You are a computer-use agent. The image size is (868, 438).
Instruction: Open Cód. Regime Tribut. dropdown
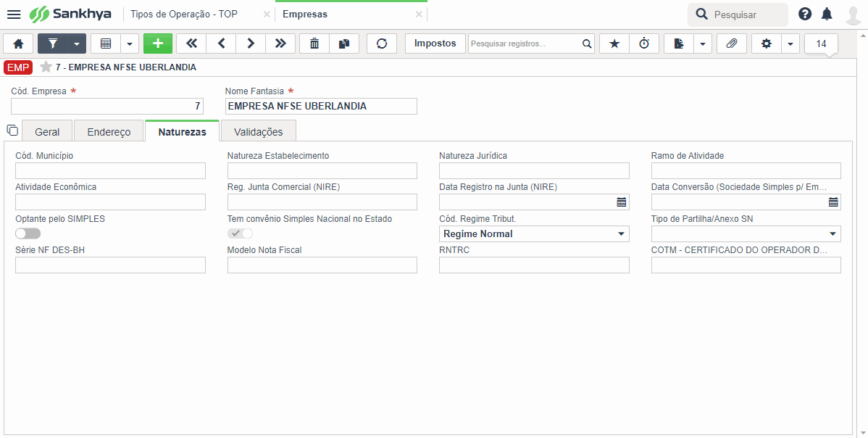tap(534, 234)
